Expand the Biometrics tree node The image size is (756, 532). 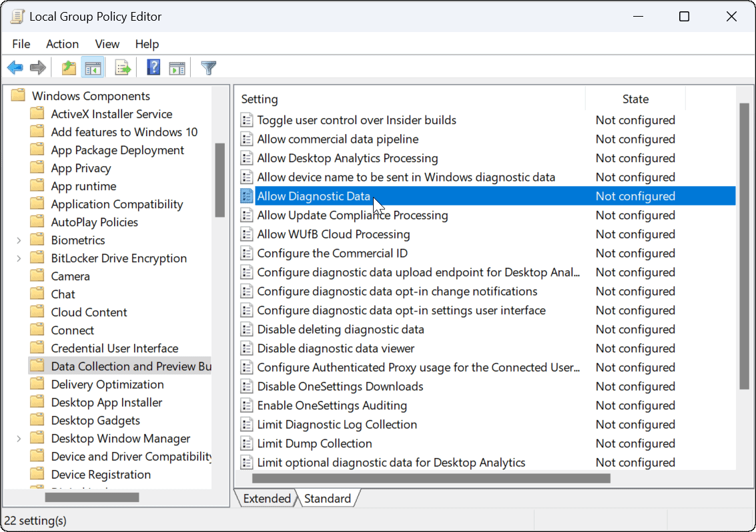coord(19,240)
